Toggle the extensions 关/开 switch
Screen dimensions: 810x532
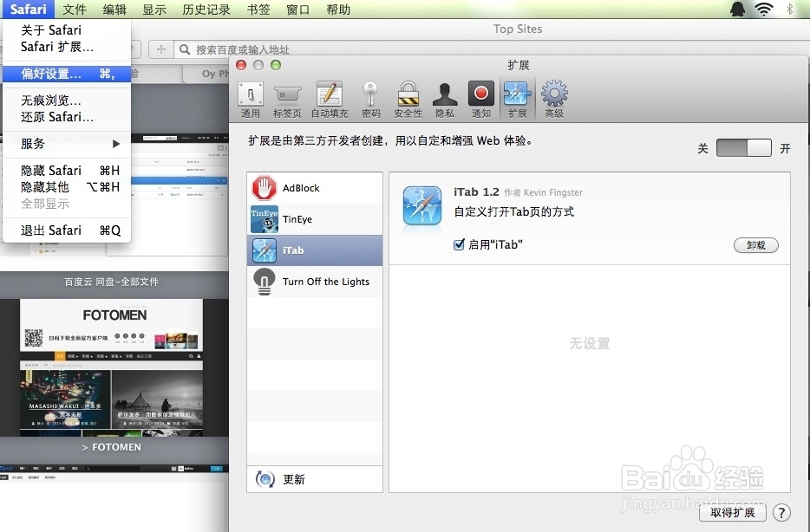pyautogui.click(x=743, y=147)
